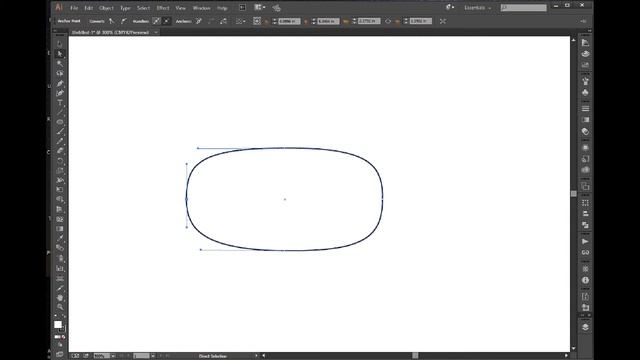Select the Free Transform tool
This screenshot has height=360, width=640.
pyautogui.click(x=60, y=190)
